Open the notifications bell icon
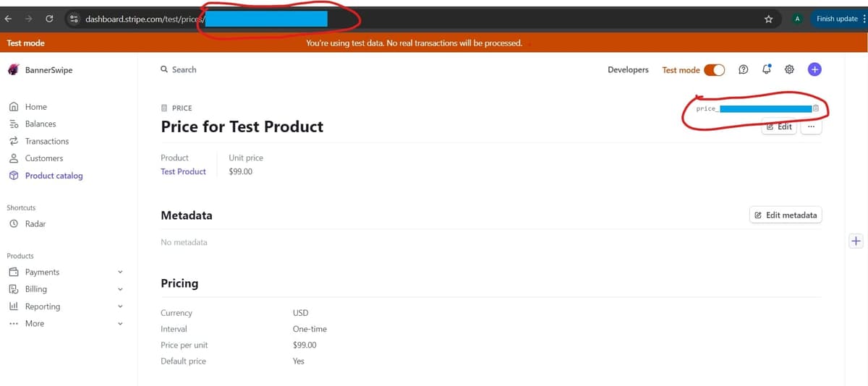 tap(767, 69)
